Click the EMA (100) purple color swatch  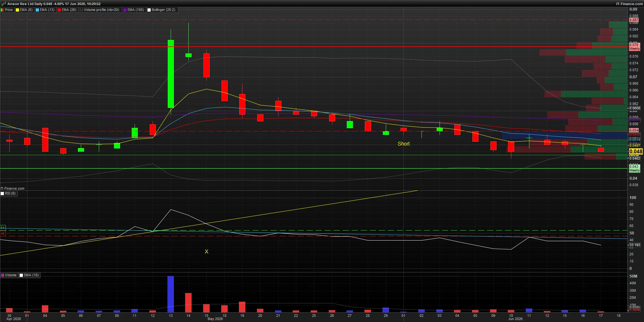click(125, 10)
